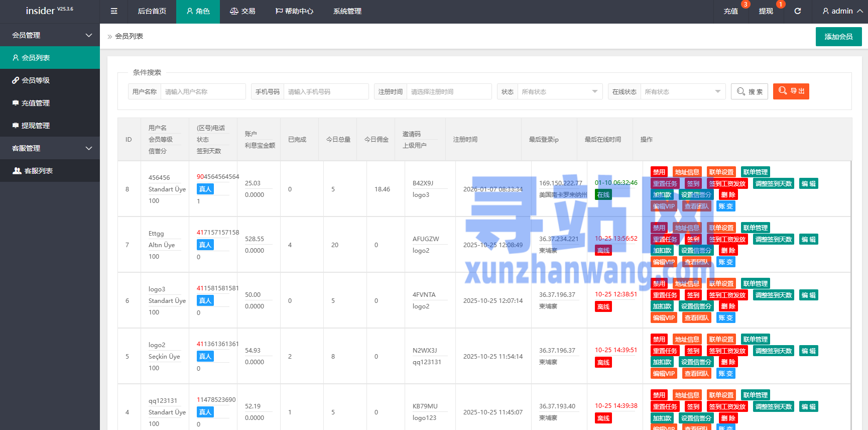Open 提现管理 in the sidebar
This screenshot has width=868, height=430.
tap(35, 126)
